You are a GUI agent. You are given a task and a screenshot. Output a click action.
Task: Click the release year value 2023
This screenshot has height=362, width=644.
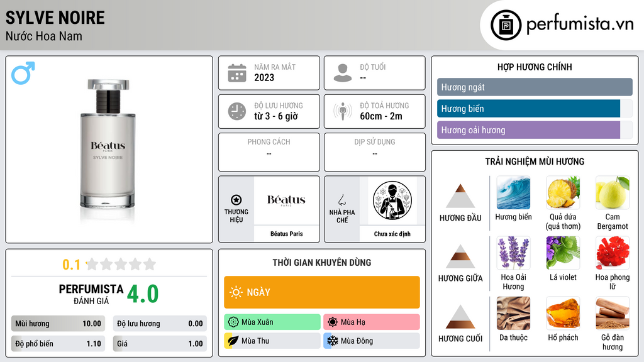coord(264,77)
